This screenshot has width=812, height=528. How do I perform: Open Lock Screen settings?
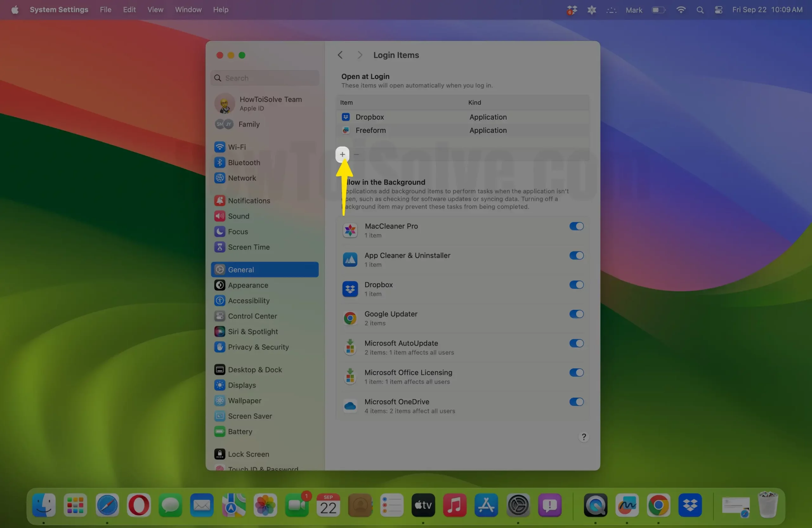265,454
